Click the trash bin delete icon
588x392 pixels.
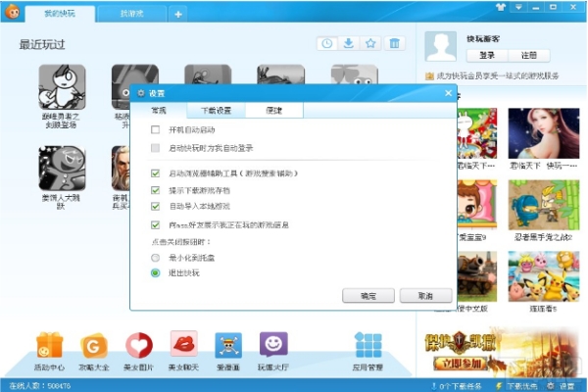tap(395, 43)
